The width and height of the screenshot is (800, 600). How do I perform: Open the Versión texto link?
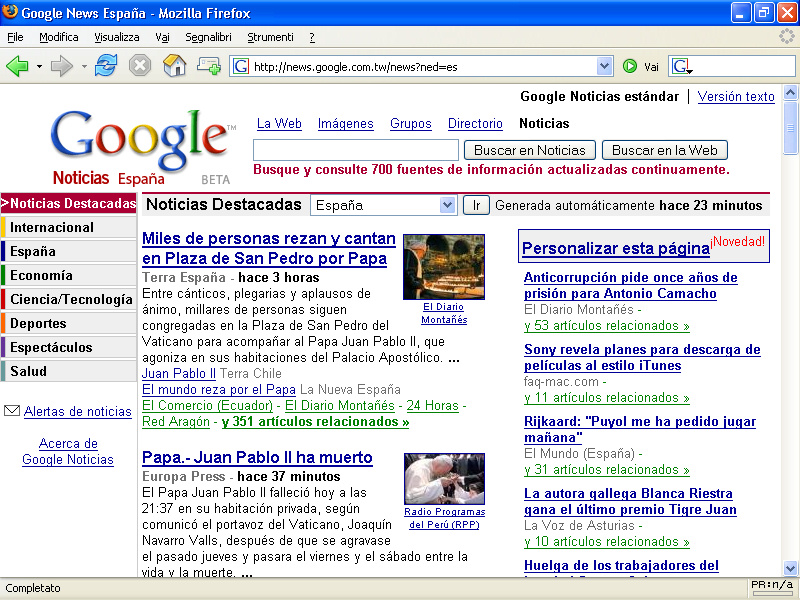click(736, 96)
